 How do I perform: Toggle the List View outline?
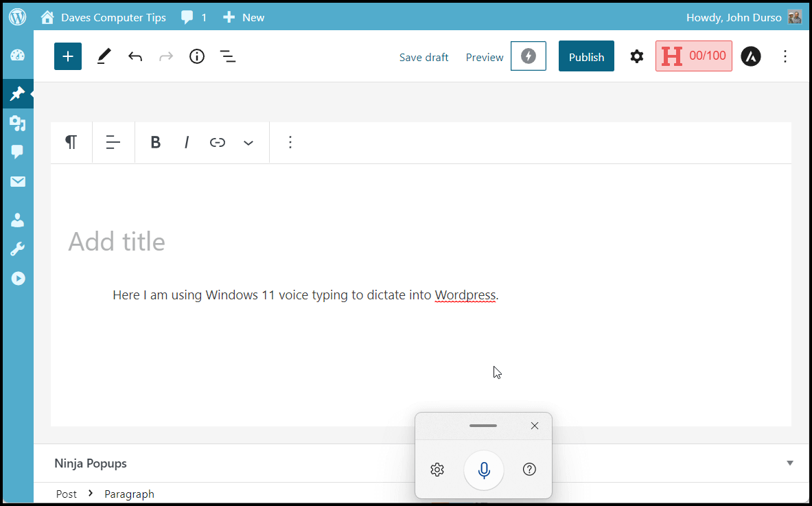coord(228,56)
